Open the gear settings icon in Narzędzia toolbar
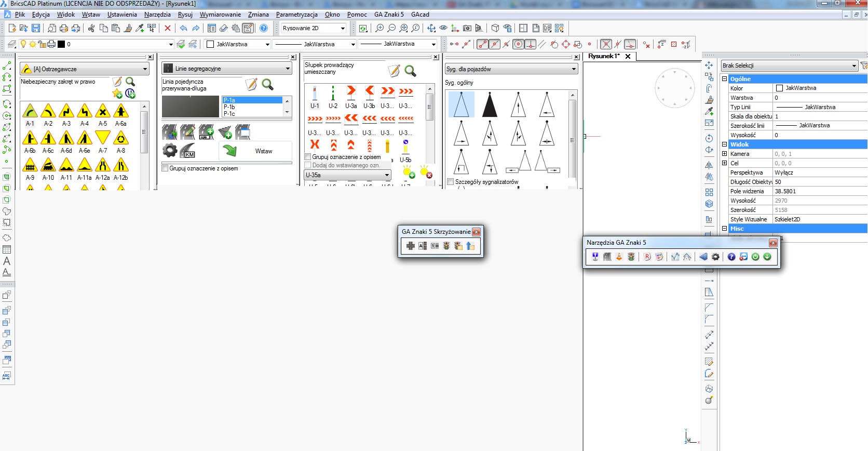This screenshot has height=451, width=868. [x=715, y=257]
